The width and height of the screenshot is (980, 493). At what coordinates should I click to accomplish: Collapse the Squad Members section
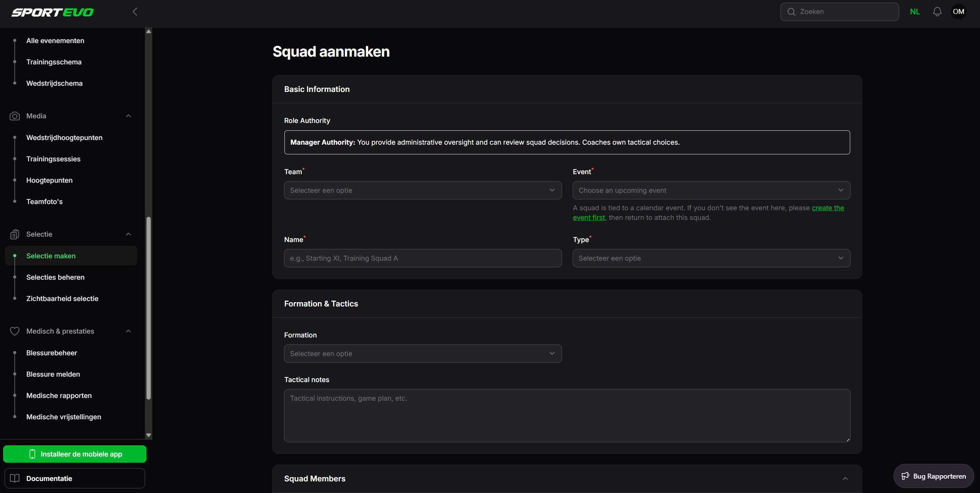tap(845, 479)
